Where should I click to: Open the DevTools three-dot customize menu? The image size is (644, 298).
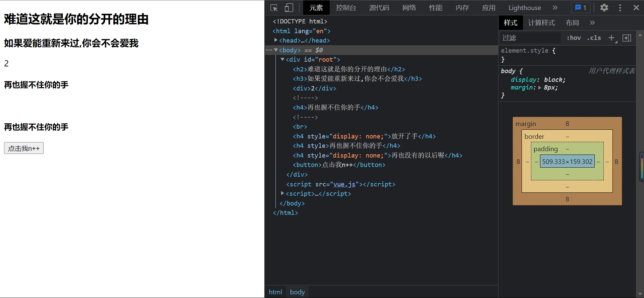click(620, 8)
